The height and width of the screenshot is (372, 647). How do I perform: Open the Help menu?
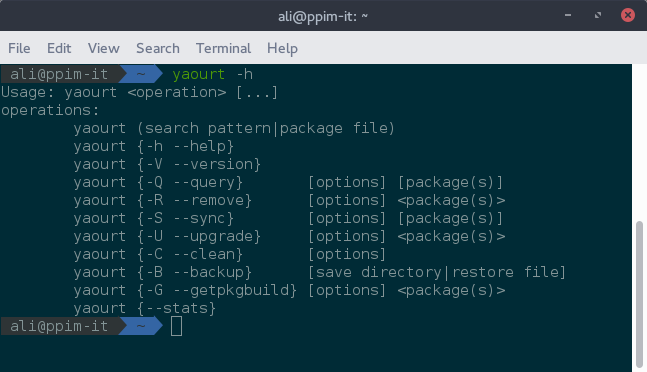pyautogui.click(x=282, y=48)
